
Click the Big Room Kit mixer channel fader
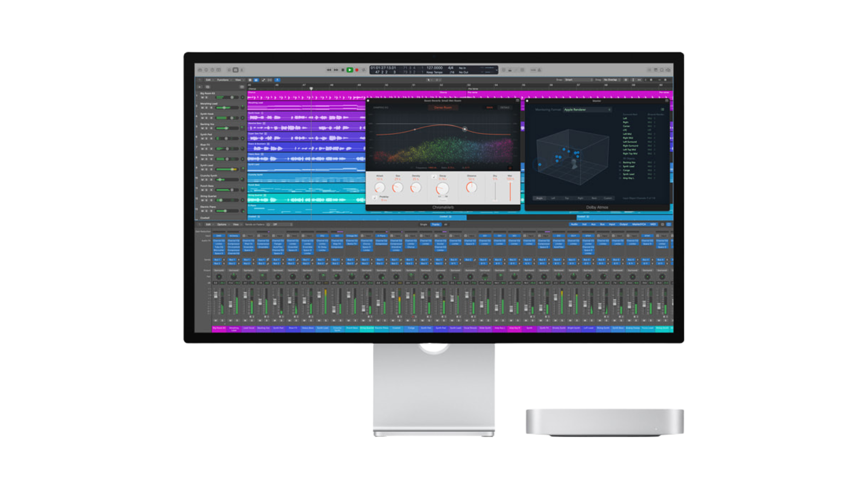(215, 295)
